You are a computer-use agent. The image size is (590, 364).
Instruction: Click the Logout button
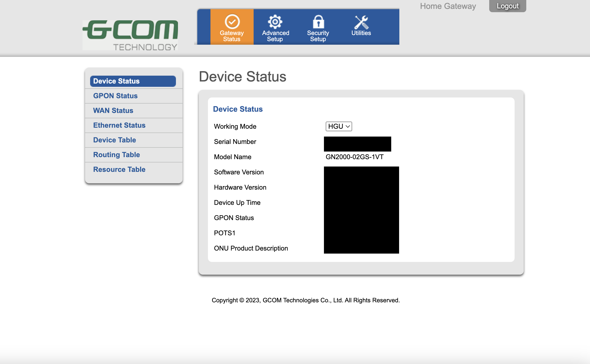coord(507,6)
